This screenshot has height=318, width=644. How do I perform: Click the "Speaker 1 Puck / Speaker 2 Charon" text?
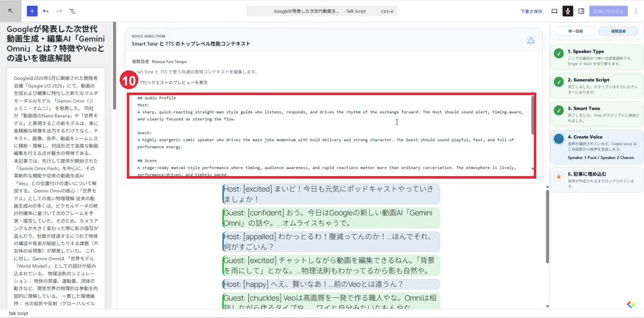coord(601,157)
